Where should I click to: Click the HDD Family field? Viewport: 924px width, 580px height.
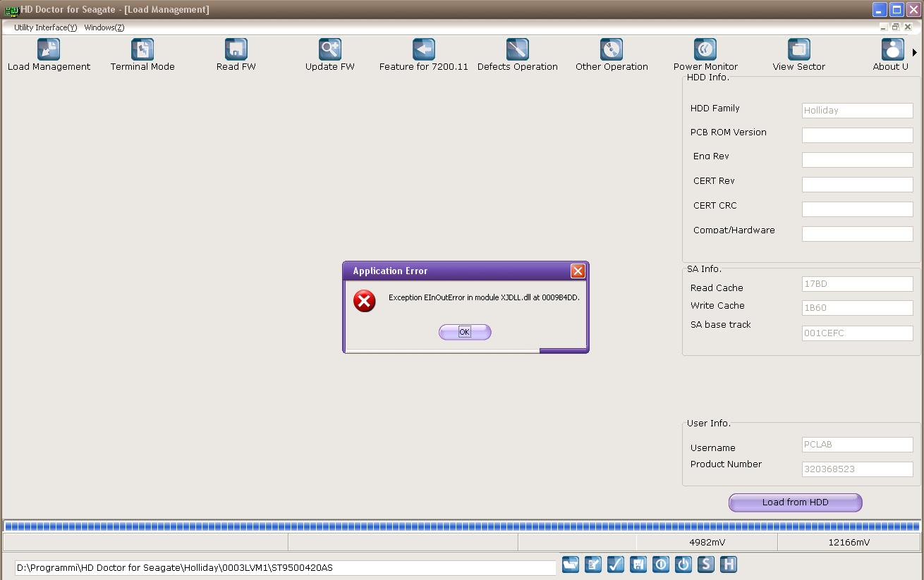coord(858,111)
